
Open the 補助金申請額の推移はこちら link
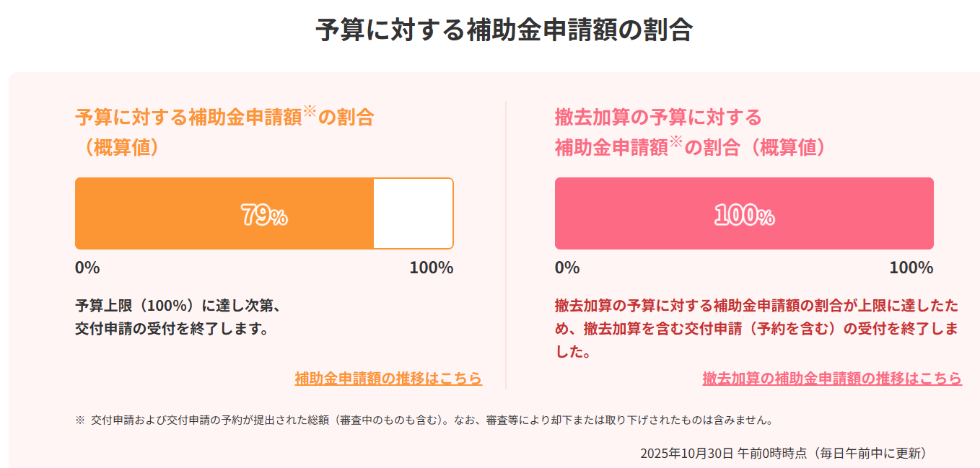click(388, 377)
